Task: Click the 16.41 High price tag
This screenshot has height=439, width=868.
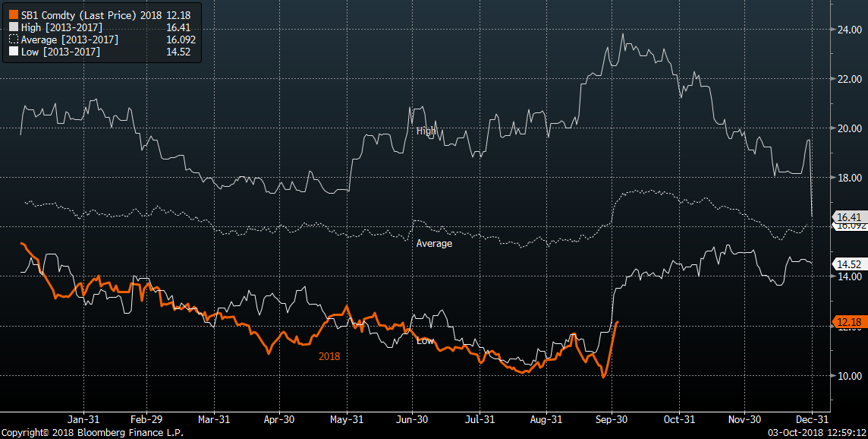Action: click(848, 216)
